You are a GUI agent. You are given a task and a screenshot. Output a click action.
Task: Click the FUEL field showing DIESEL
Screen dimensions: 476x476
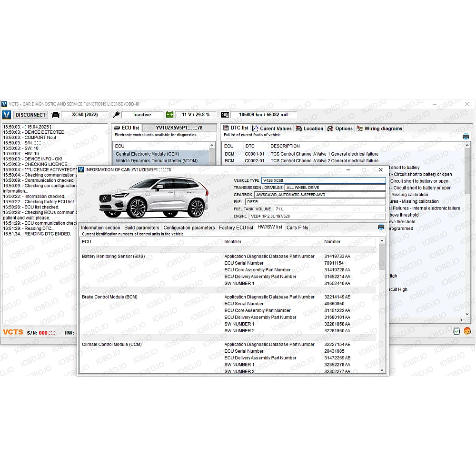(316, 202)
